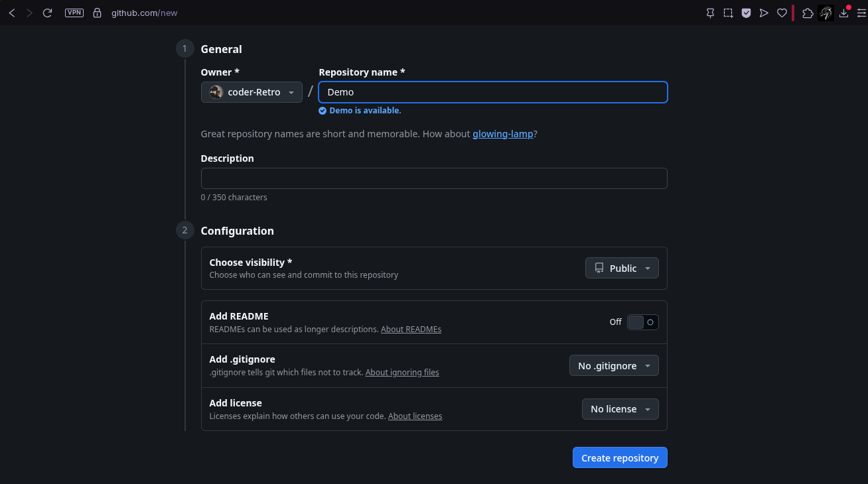Screen dimensions: 868x484
Task: Open the Owner coder-Retro dropdown
Action: 252,92
